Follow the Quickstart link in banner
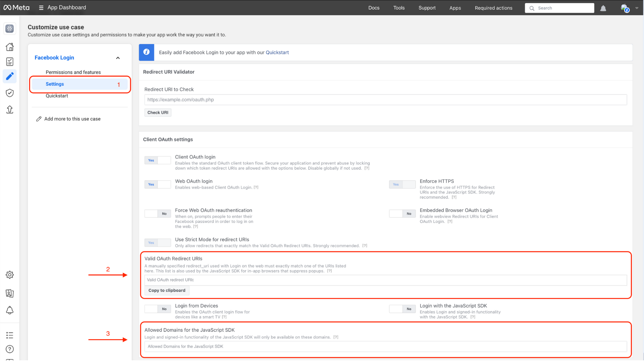The height and width of the screenshot is (362, 644). (277, 52)
